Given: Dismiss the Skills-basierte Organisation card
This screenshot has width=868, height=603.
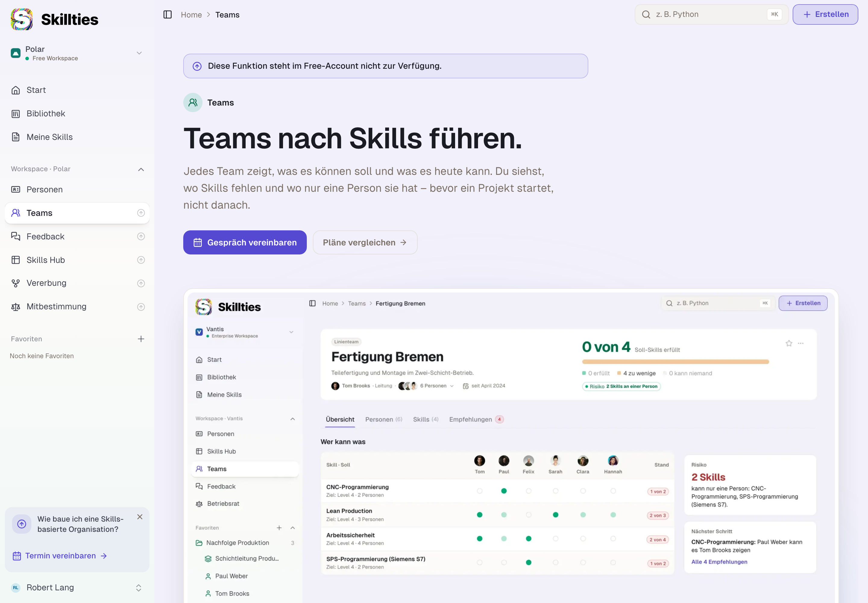Looking at the screenshot, I should (x=140, y=517).
